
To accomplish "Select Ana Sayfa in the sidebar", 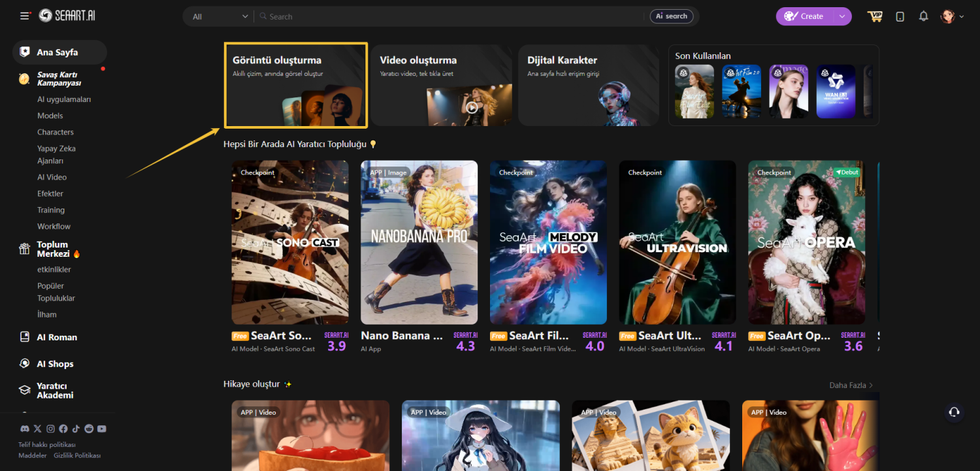I will point(59,52).
